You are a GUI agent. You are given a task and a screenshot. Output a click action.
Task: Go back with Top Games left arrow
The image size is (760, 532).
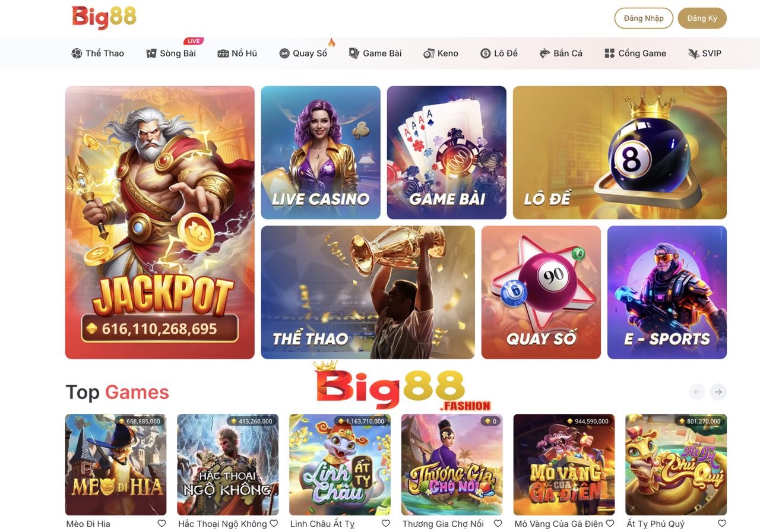pyautogui.click(x=697, y=392)
